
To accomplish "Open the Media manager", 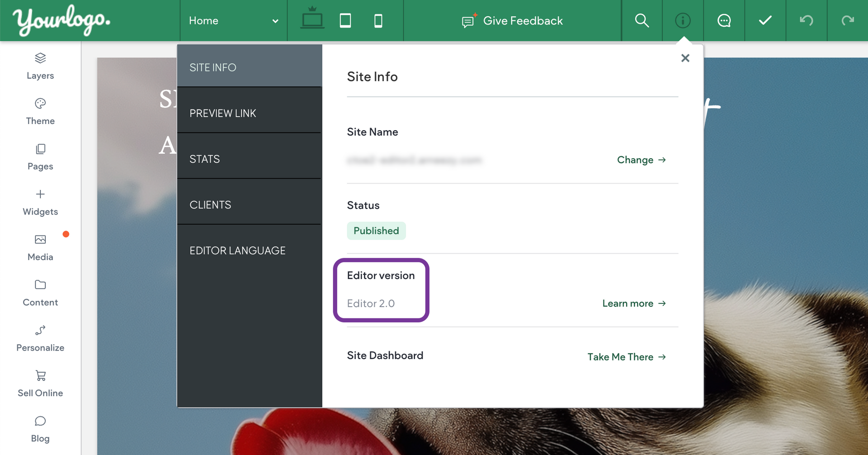I will point(40,247).
